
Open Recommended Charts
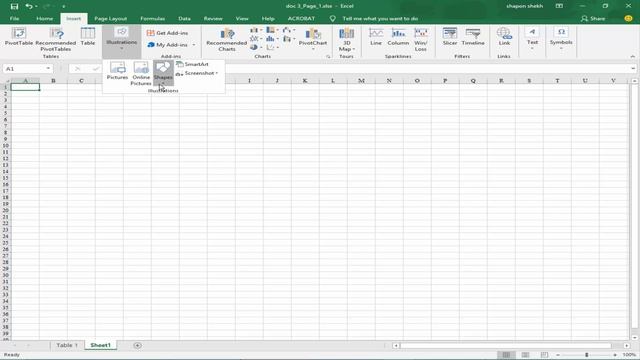[227, 39]
